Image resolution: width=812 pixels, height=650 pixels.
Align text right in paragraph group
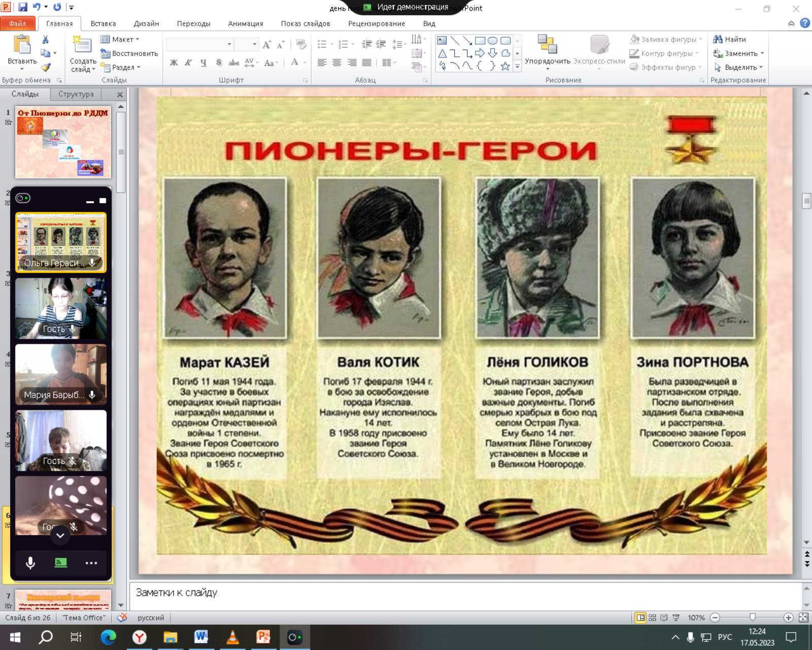(352, 62)
